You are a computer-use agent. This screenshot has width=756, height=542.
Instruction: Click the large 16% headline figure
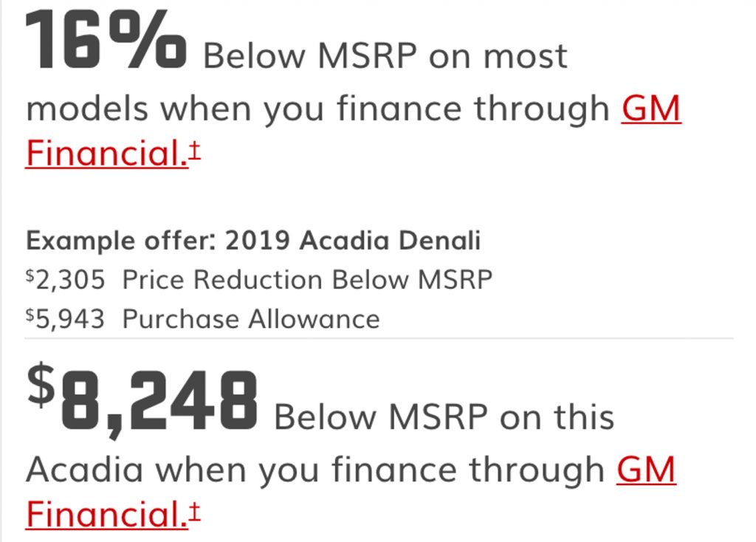106,40
